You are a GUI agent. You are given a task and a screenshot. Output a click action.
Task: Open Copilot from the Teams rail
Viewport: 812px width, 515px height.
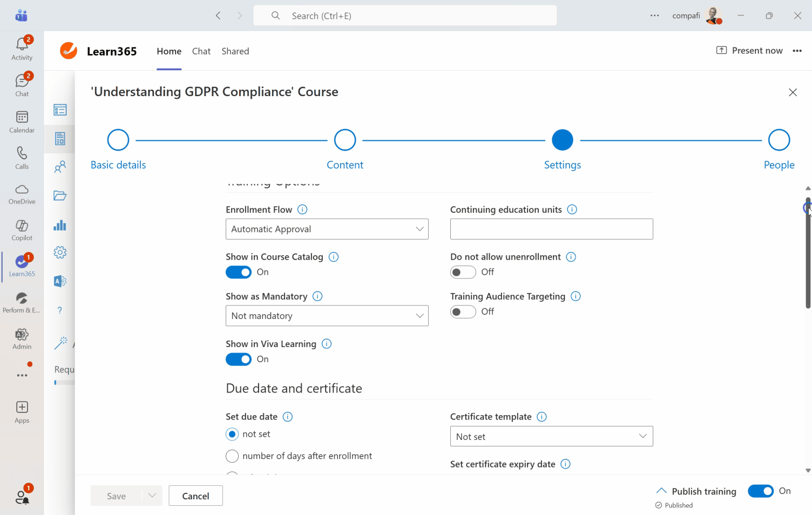(22, 230)
